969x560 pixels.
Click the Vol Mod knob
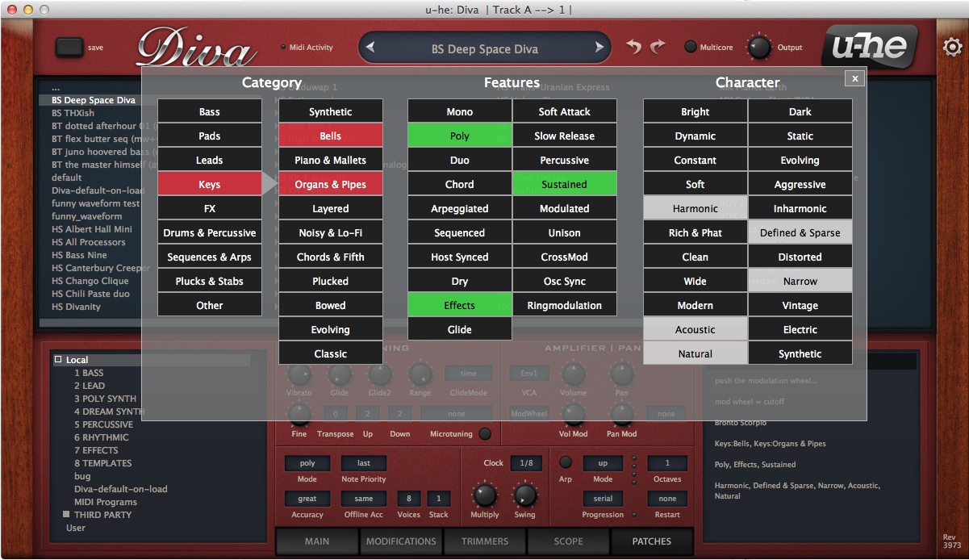574,415
